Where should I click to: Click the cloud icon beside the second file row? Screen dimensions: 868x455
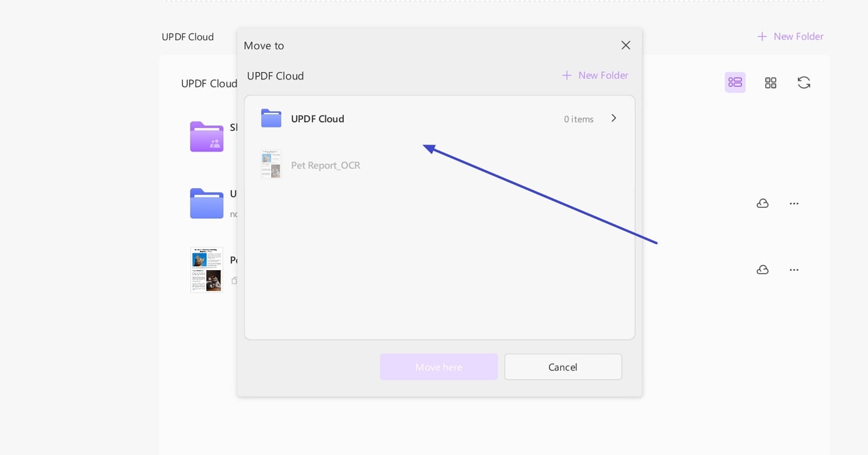[x=763, y=270]
